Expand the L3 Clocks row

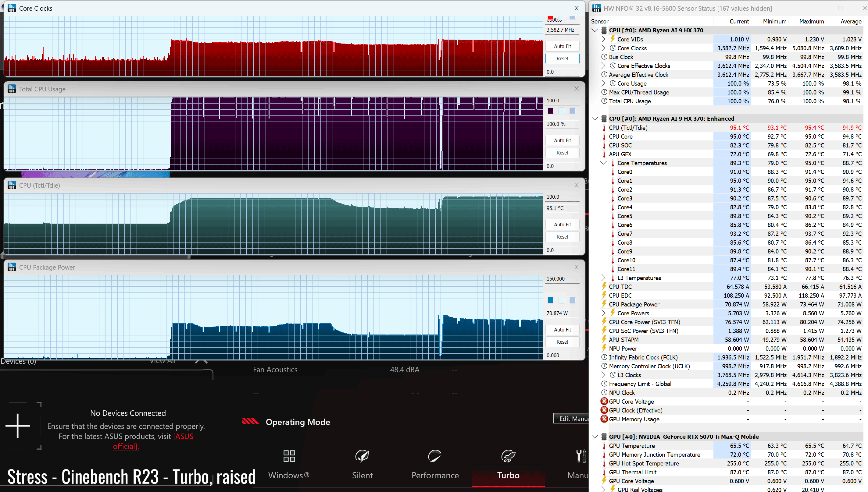click(603, 375)
